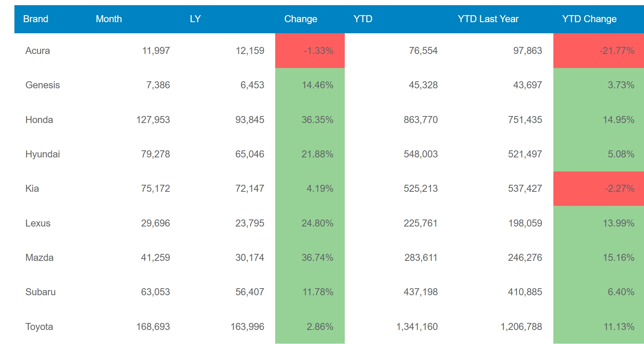Click the YTD column header
644x344 pixels.
pyautogui.click(x=363, y=19)
